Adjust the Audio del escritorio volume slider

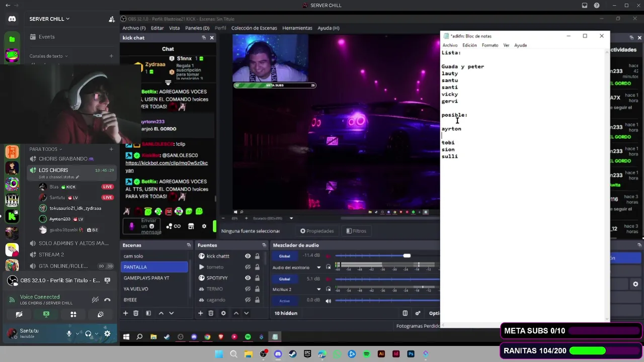click(387, 256)
